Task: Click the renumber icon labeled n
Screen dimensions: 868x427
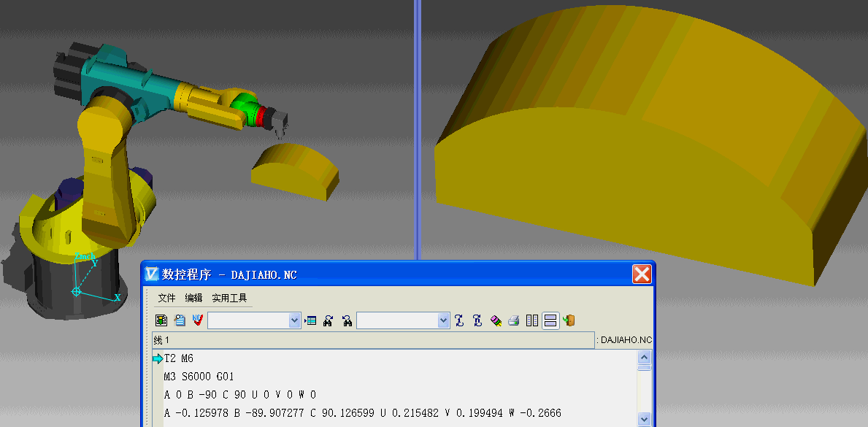Action: 477,320
